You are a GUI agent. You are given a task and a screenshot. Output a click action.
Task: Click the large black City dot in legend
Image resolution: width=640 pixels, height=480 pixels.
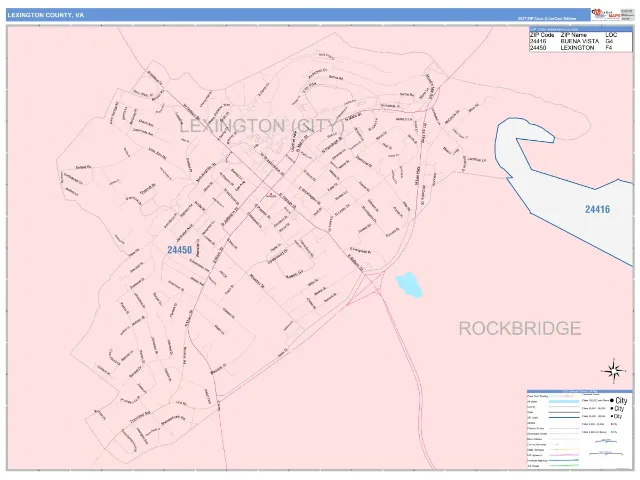click(612, 400)
